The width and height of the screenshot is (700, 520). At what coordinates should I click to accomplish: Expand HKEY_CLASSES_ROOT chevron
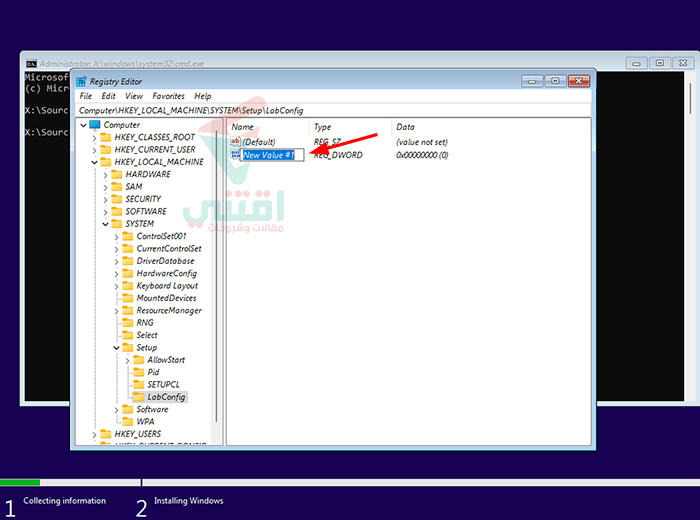(x=94, y=138)
